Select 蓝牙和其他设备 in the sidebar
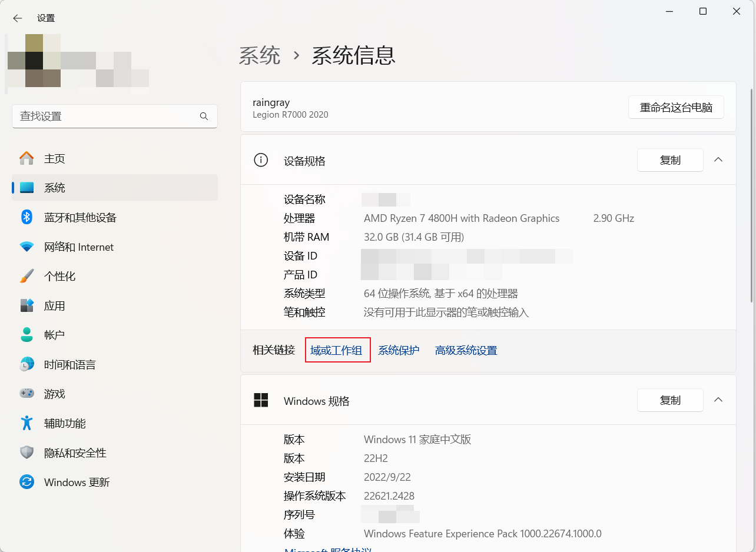 coord(115,217)
